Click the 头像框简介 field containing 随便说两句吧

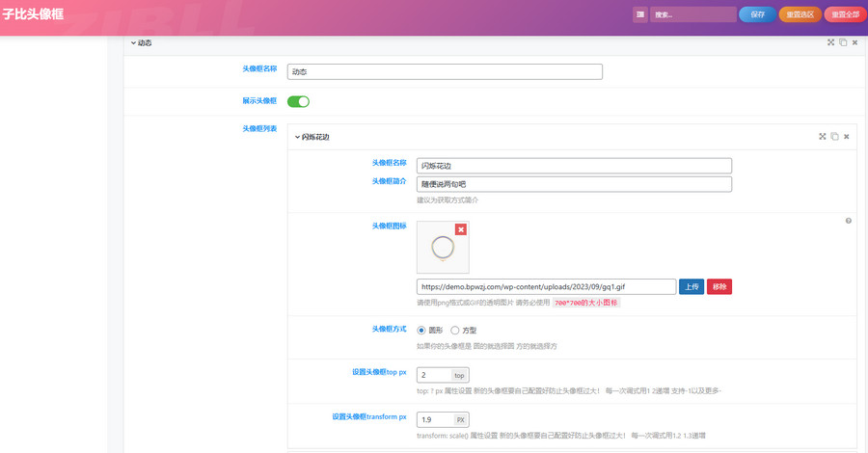[574, 184]
